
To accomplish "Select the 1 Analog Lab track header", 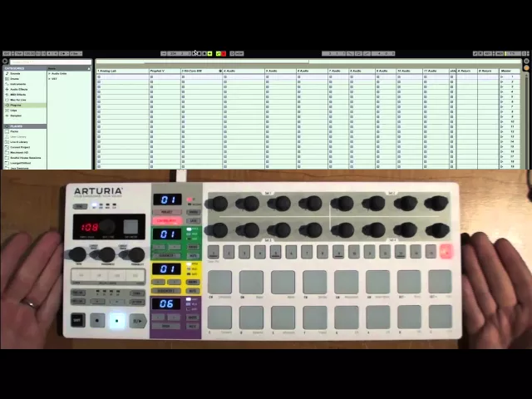I will pos(122,71).
